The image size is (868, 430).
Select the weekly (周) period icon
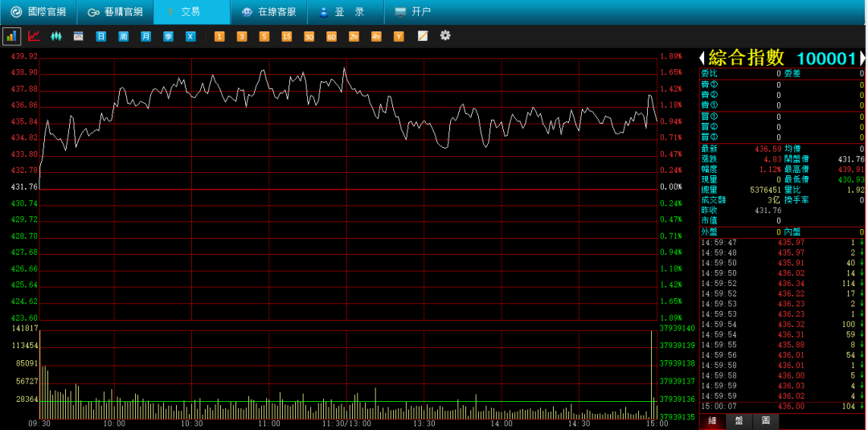(124, 36)
